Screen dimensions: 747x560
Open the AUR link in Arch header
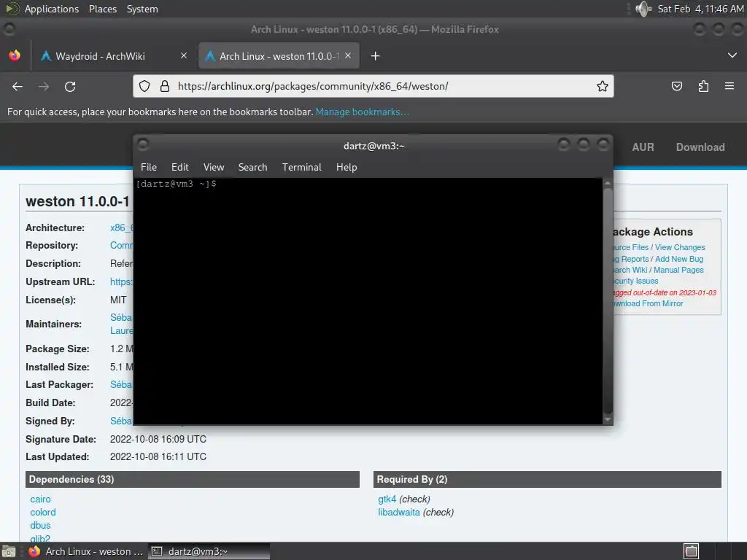643,147
